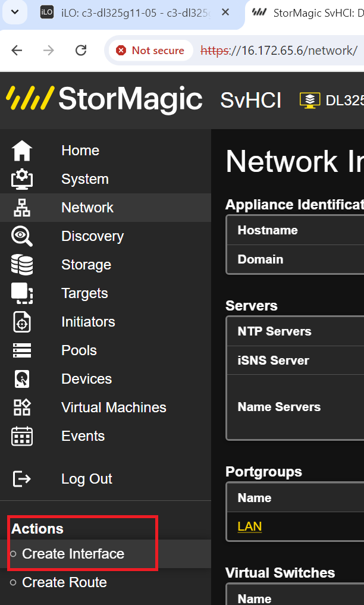
Task: Open the Pools page
Action: [x=79, y=350]
